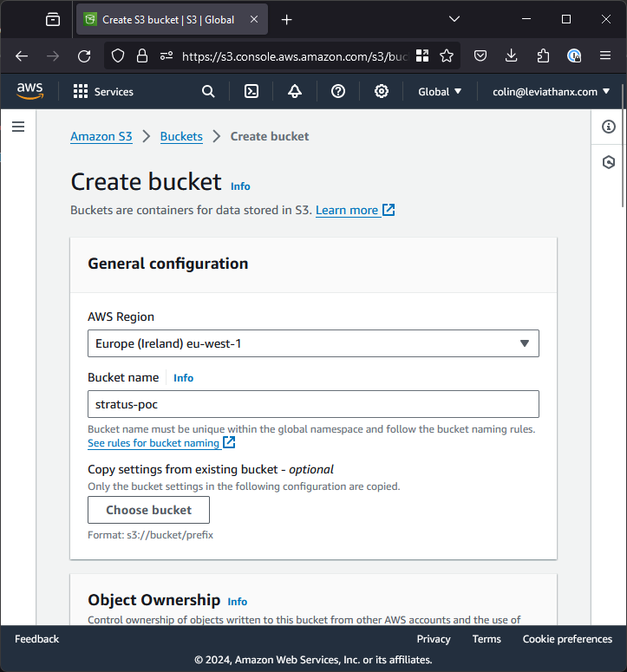Open the downloads panel
Image resolution: width=627 pixels, height=672 pixels.
click(512, 55)
